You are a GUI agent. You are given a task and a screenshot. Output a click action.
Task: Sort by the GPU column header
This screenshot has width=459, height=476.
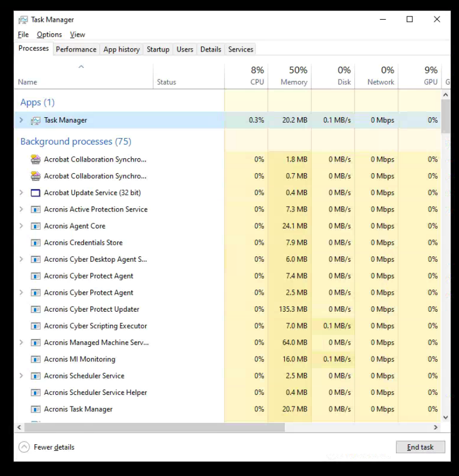(420, 76)
